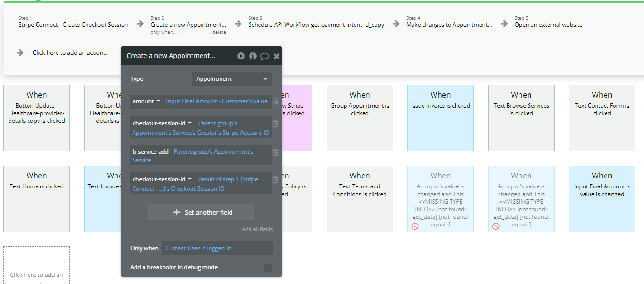Viewport: 644px width, 284px height.
Task: Edit the Only when condition expression
Action: (217, 248)
